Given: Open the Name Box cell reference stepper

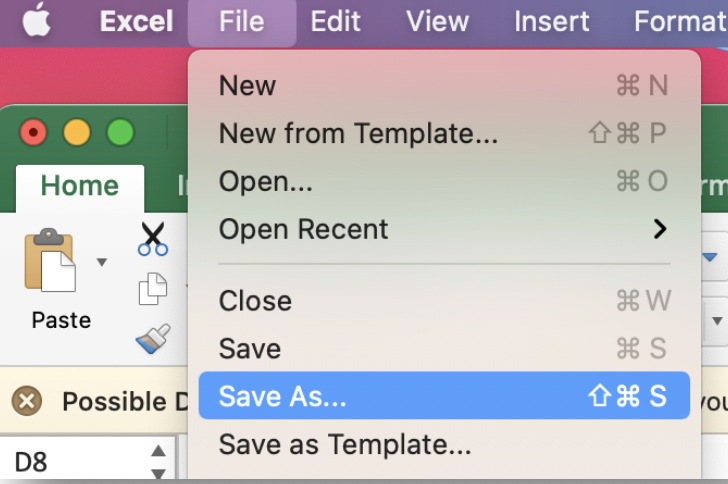Looking at the screenshot, I should (x=158, y=462).
